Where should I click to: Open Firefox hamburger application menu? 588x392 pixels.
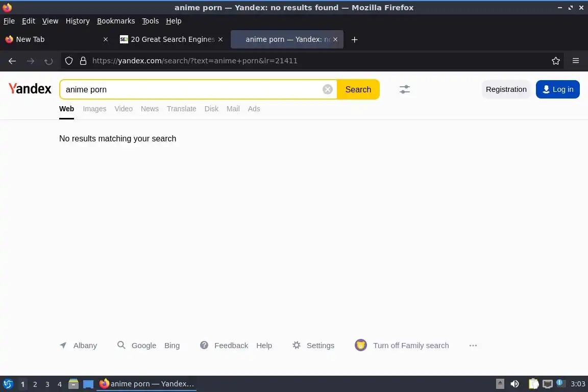coord(576,61)
